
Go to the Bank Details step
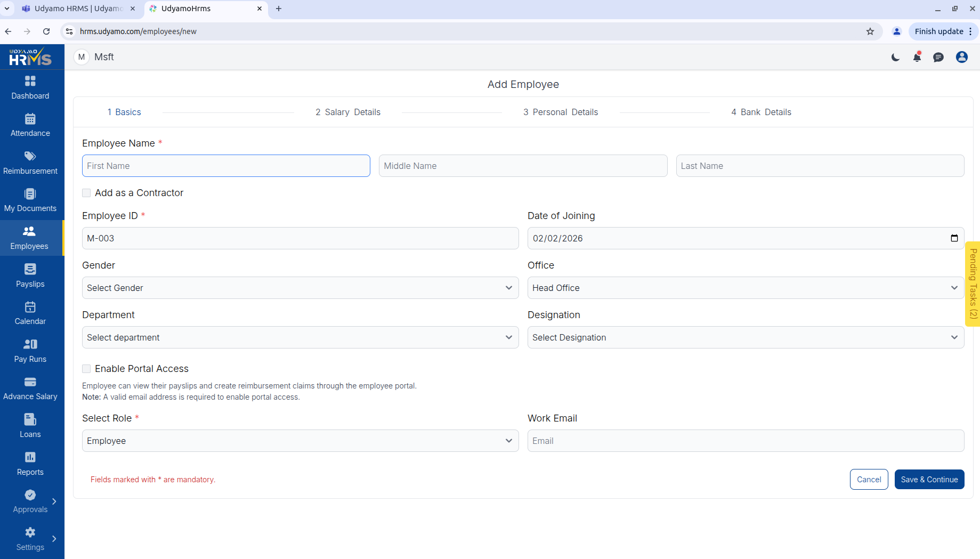click(x=762, y=112)
